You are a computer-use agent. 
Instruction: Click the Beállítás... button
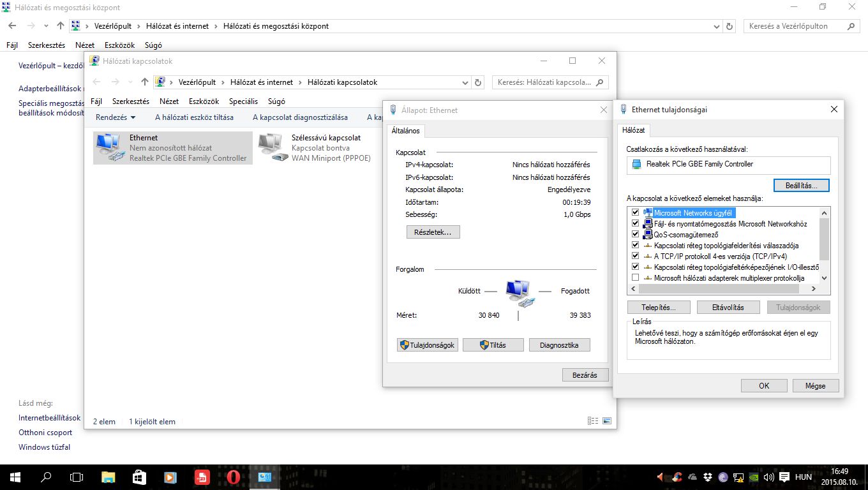(x=801, y=186)
